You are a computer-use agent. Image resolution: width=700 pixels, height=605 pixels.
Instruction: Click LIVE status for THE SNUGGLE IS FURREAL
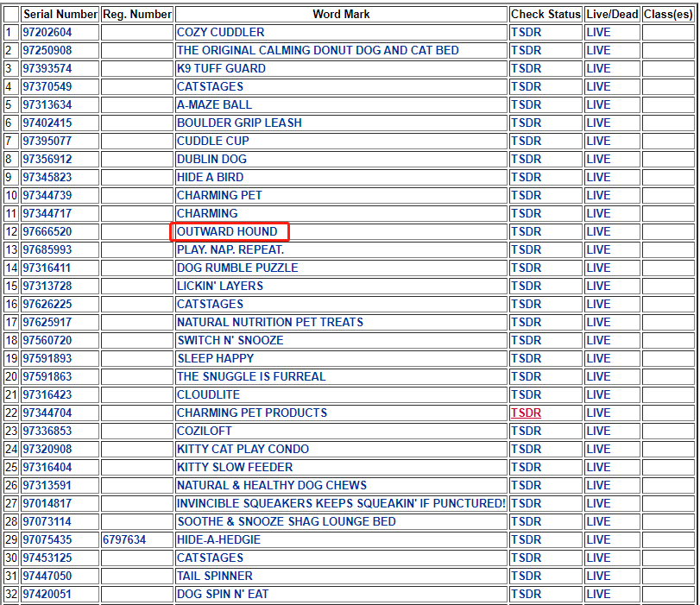[598, 377]
